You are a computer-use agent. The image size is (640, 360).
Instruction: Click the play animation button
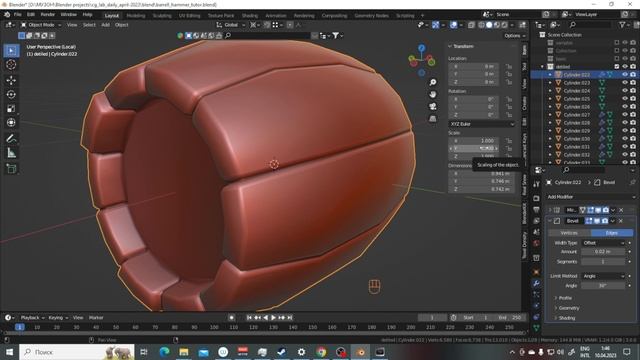click(x=273, y=318)
